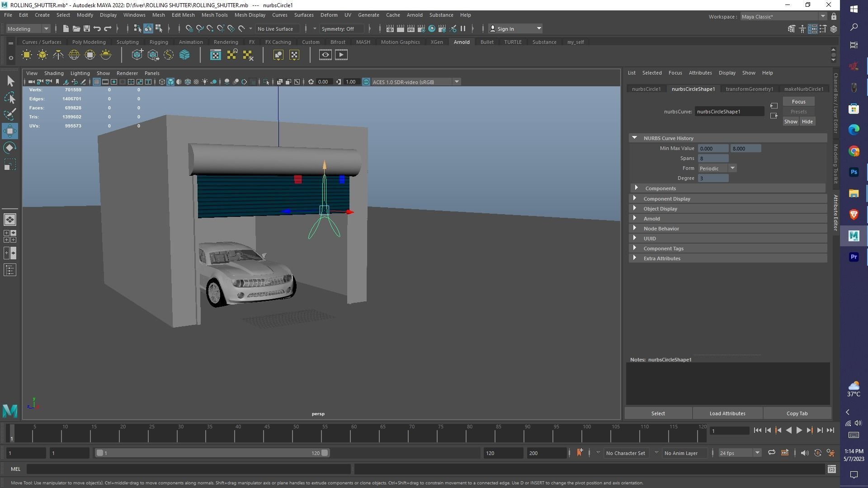
Task: Click the Focus button in Attribute Editor
Action: 798,101
